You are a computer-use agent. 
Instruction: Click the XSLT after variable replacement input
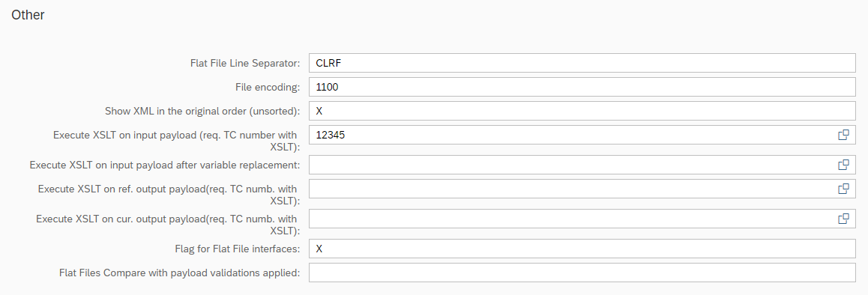pos(571,165)
